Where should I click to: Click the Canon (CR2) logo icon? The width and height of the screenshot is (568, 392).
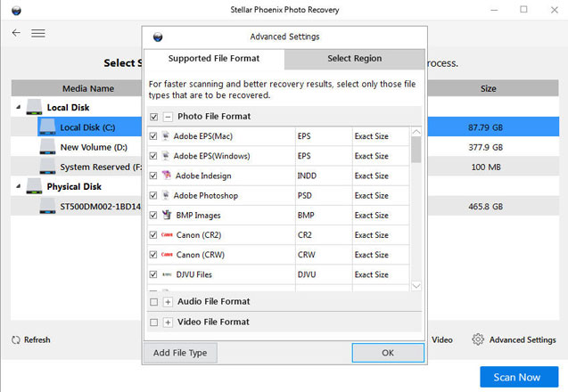point(167,235)
